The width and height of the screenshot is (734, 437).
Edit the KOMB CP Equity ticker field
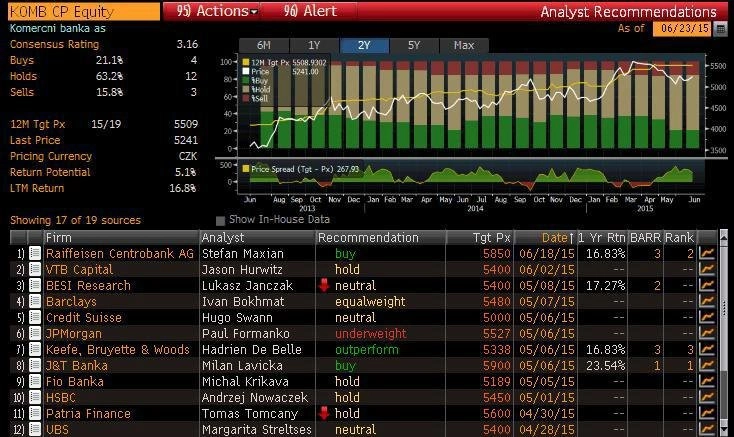(x=84, y=11)
